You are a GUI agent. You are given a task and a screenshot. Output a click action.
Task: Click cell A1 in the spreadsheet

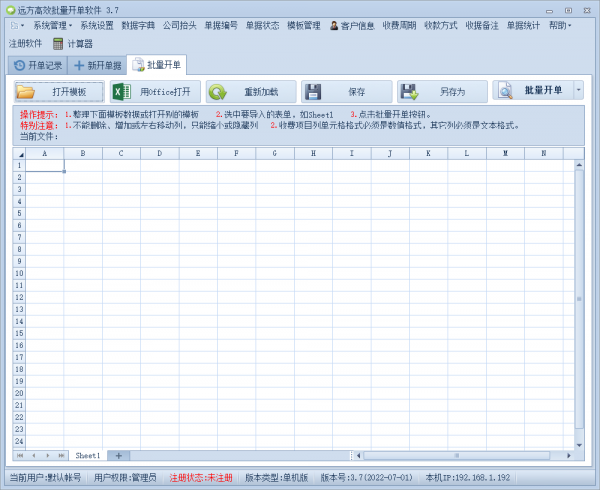click(45, 165)
